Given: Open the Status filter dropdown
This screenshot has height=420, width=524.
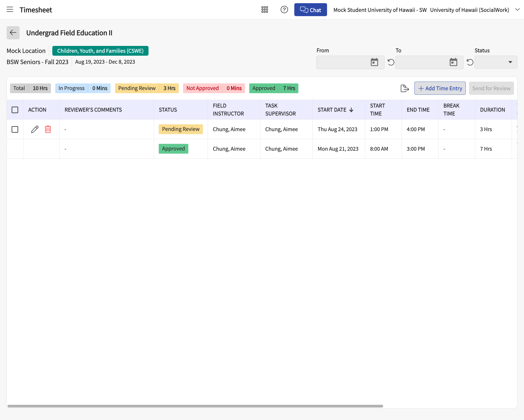Looking at the screenshot, I should click(x=496, y=62).
